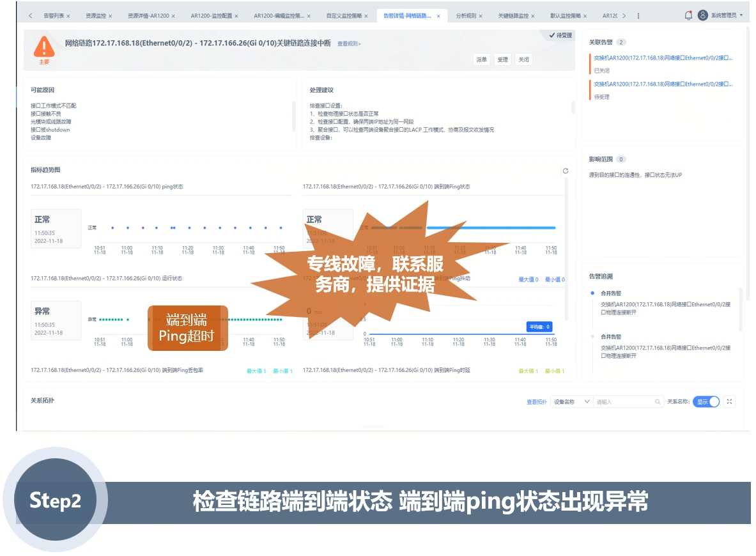Screen dimensions: 756x556
Task: Close the AR1200-监控配置 tab
Action: (236, 16)
